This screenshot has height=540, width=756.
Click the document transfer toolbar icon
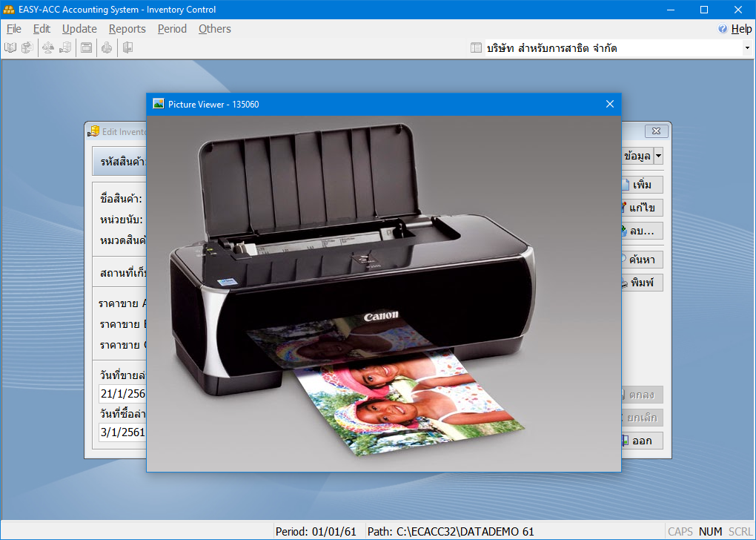point(27,48)
